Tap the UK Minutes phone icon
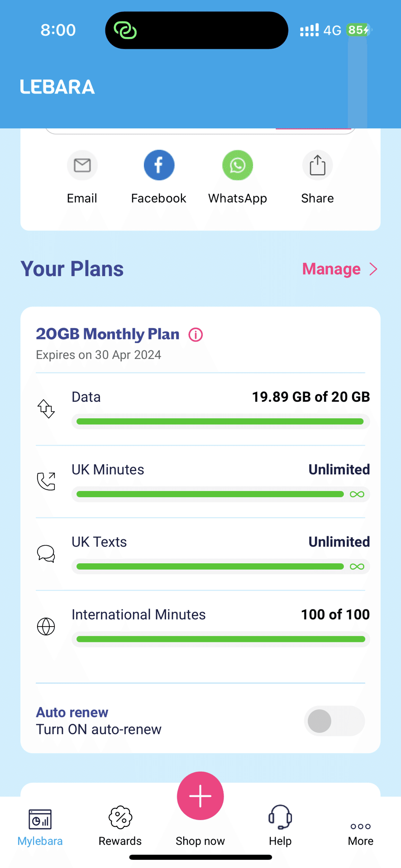Screen dimensions: 401x868 pyautogui.click(x=46, y=481)
